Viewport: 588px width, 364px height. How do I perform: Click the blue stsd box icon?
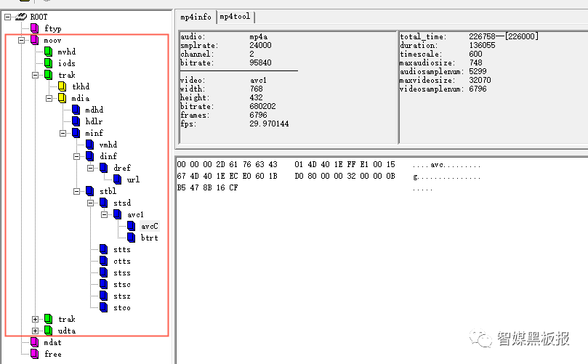point(104,203)
